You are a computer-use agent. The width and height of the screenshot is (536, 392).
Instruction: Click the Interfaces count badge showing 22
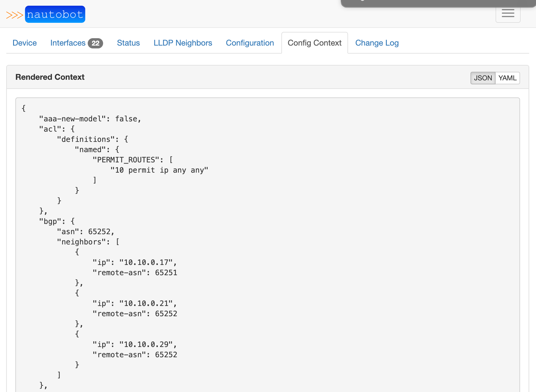pyautogui.click(x=96, y=43)
